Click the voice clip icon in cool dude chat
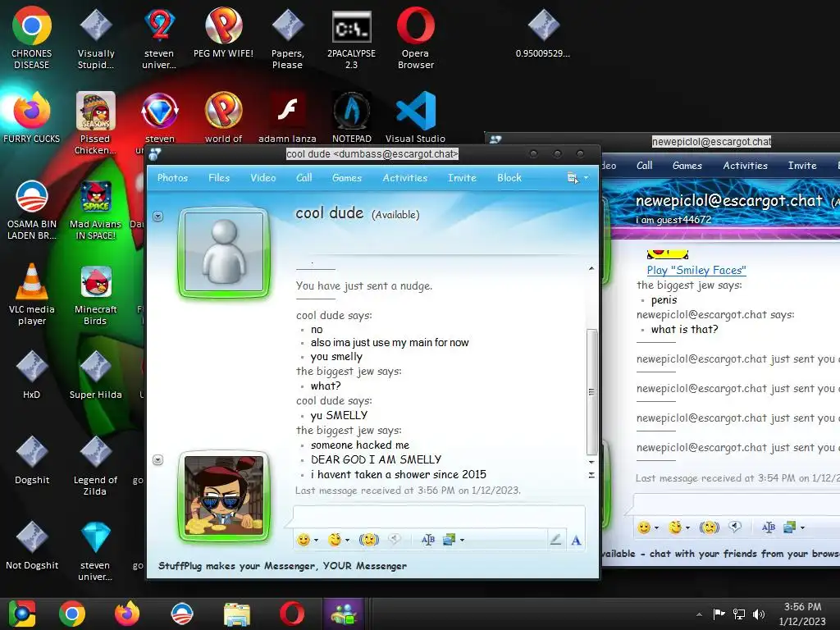This screenshot has width=840, height=630. coord(395,539)
